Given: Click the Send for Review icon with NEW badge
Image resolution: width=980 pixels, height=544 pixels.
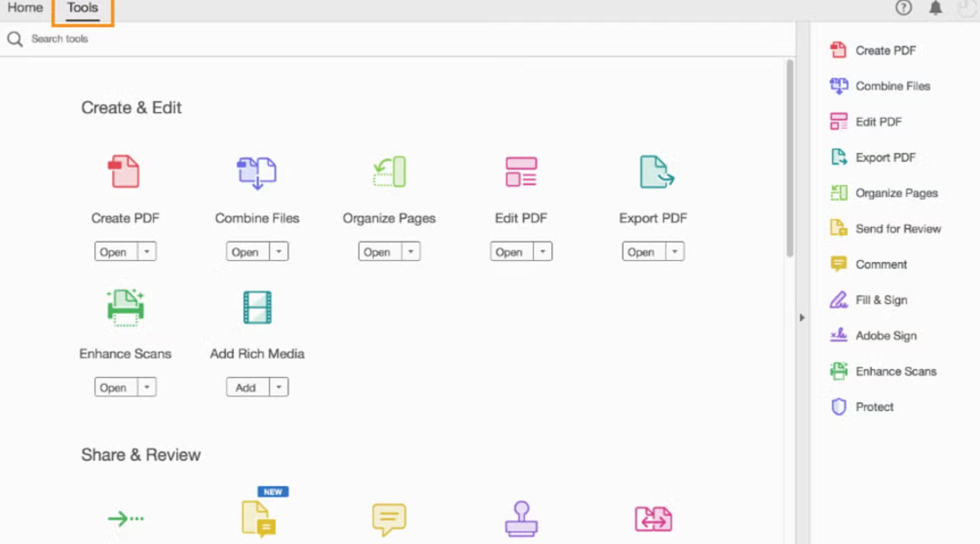Looking at the screenshot, I should click(x=259, y=519).
